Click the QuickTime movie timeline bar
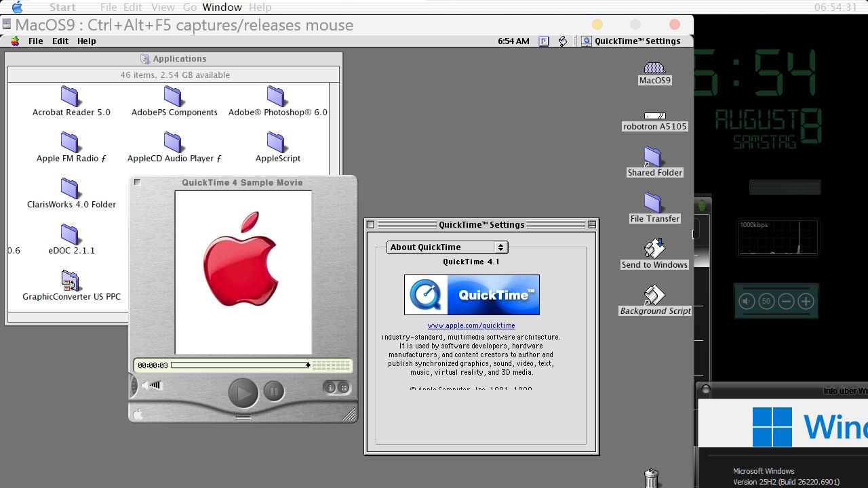 (241, 365)
